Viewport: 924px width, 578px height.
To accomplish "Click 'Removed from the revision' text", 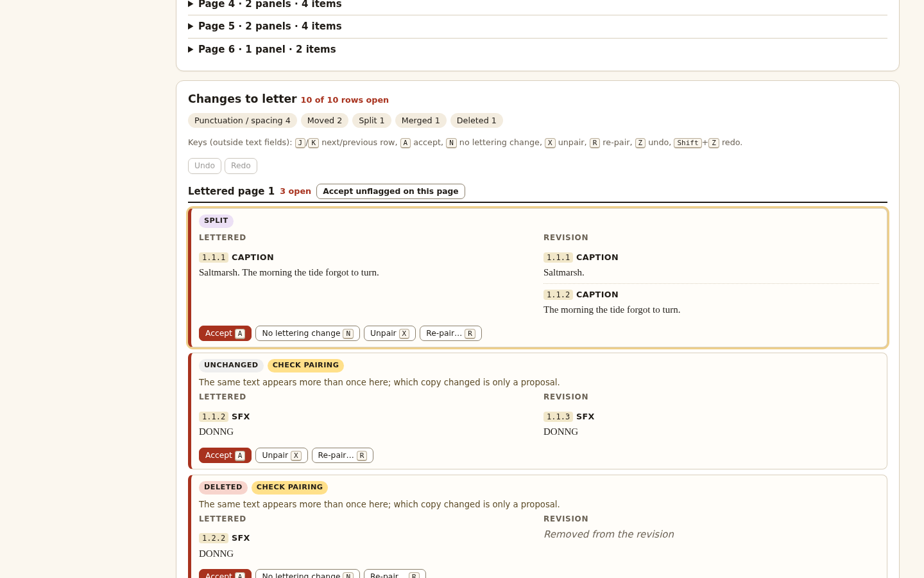I will (608, 534).
